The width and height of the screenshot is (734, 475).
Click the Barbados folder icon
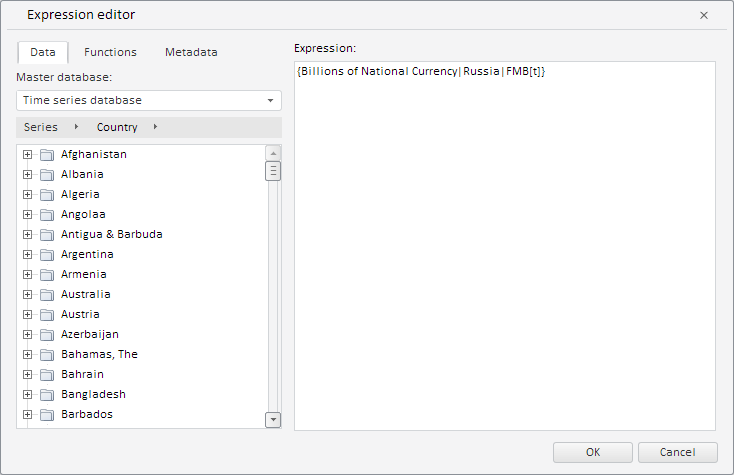point(46,415)
